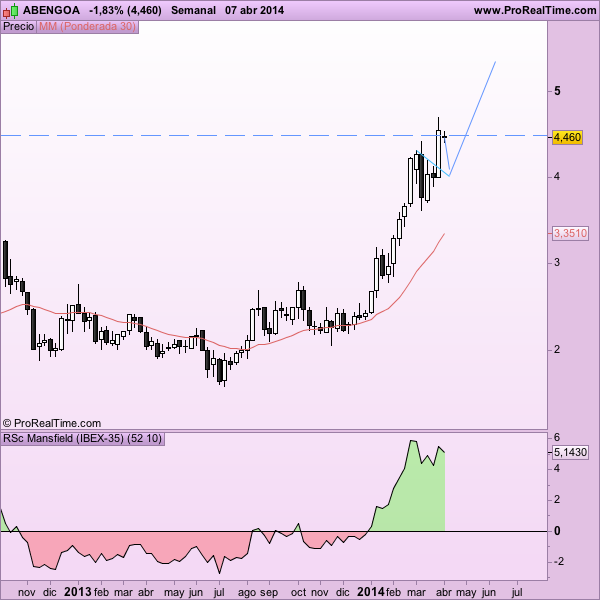
Task: Click the ago month label on time axis
Action: pos(246,593)
